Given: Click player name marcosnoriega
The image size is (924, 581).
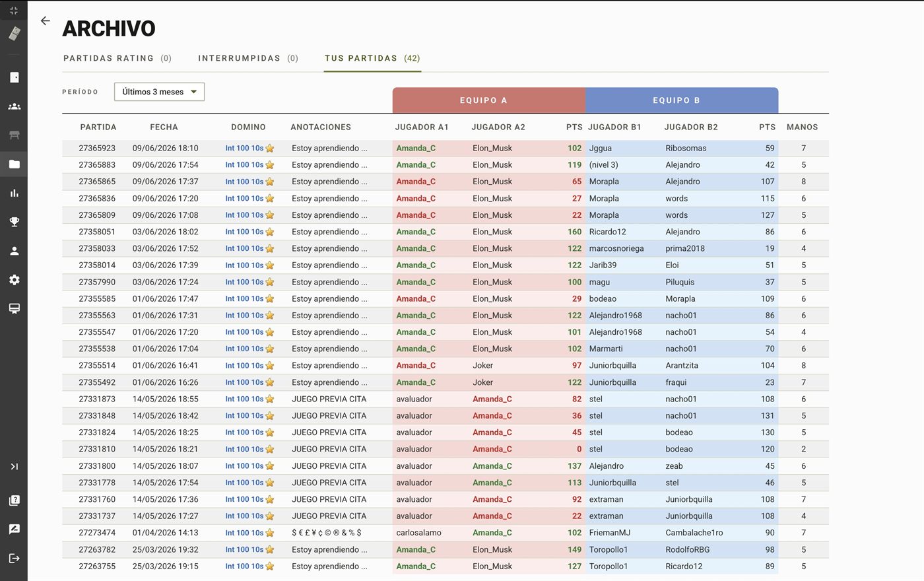Looking at the screenshot, I should coord(616,248).
